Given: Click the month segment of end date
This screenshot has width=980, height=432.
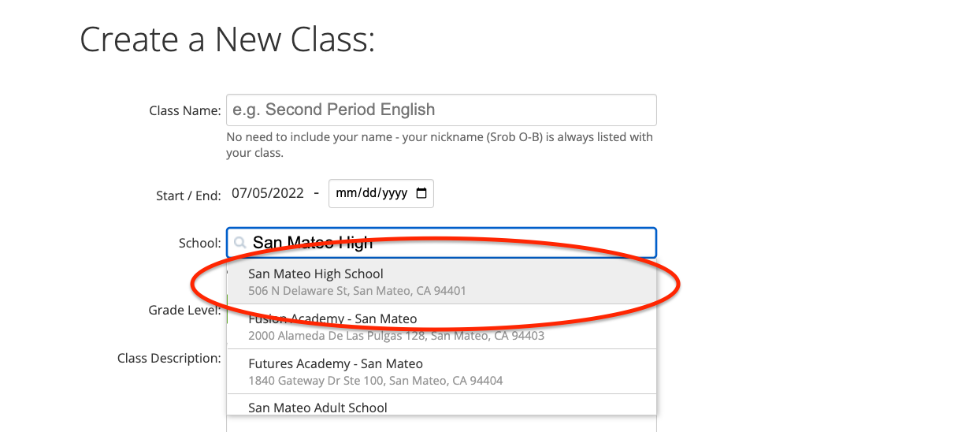Looking at the screenshot, I should [x=346, y=194].
